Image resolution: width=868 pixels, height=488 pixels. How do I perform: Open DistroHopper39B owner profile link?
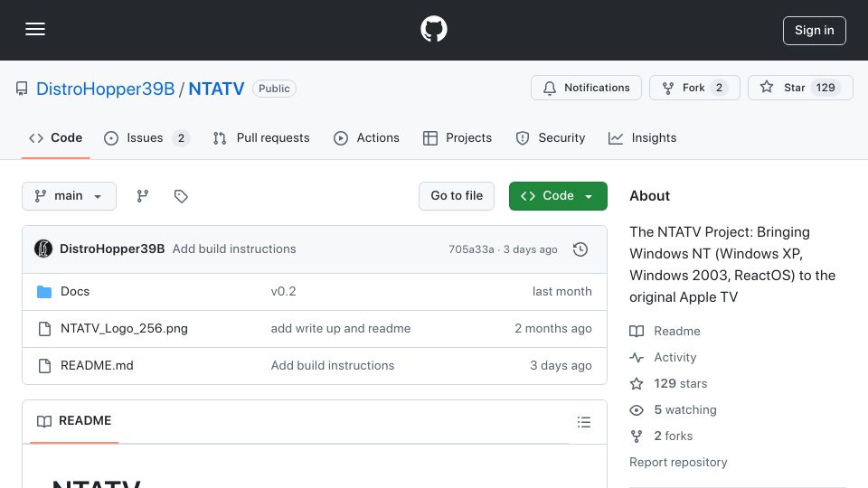(x=105, y=89)
